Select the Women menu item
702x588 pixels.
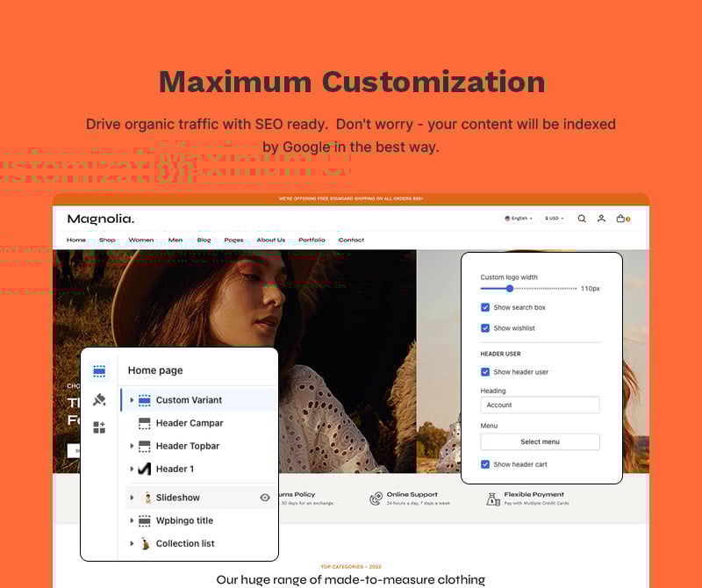click(x=142, y=239)
